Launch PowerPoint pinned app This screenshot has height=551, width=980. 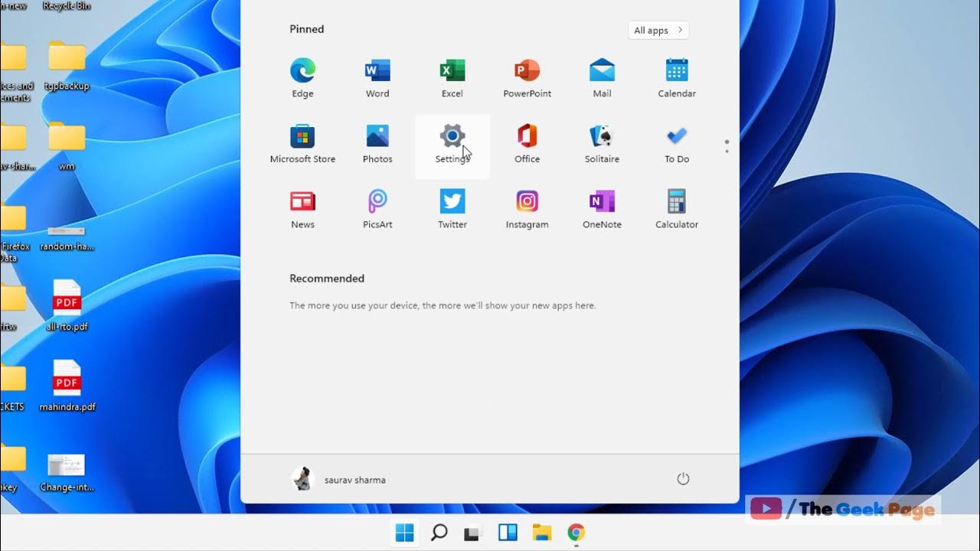point(527,79)
